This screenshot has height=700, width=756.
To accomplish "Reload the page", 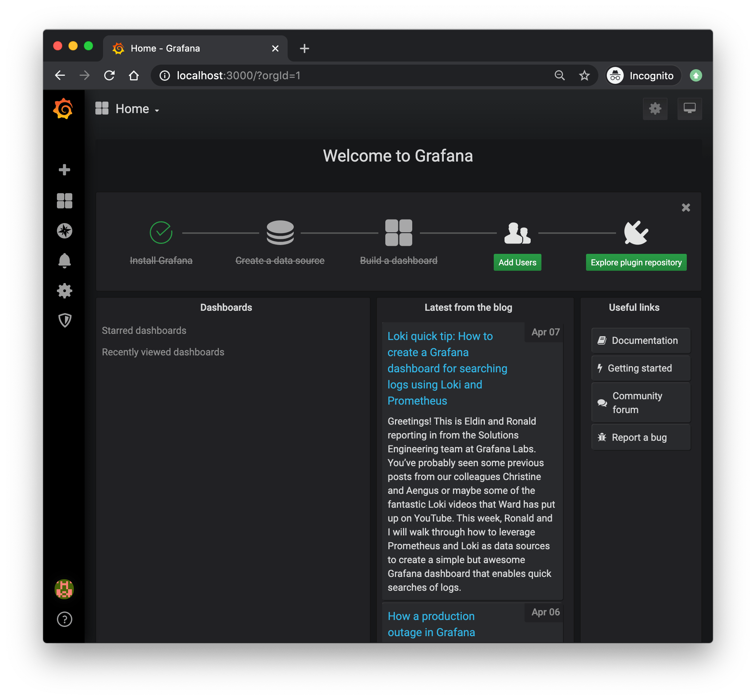I will tap(110, 75).
